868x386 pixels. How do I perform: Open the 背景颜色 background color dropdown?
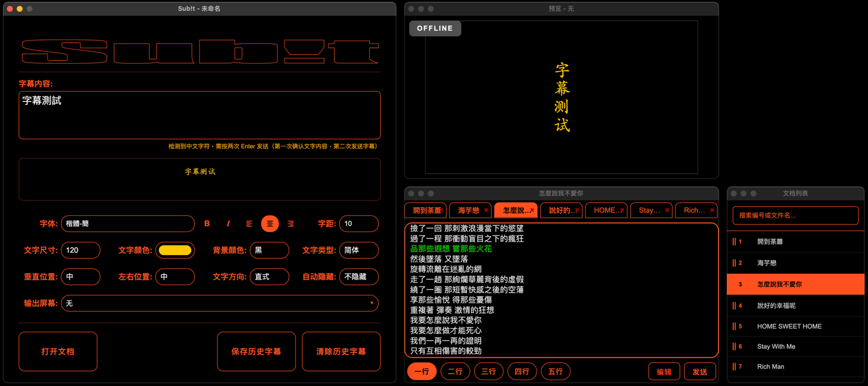point(270,251)
